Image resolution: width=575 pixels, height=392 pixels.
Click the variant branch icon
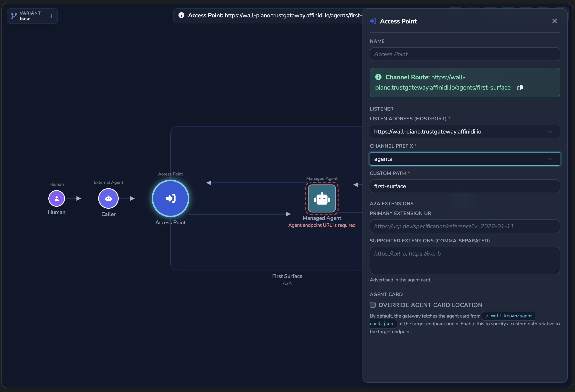(x=14, y=16)
